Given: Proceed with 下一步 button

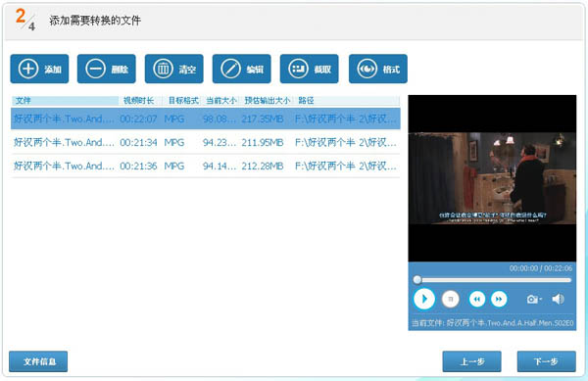Looking at the screenshot, I should coord(547,361).
